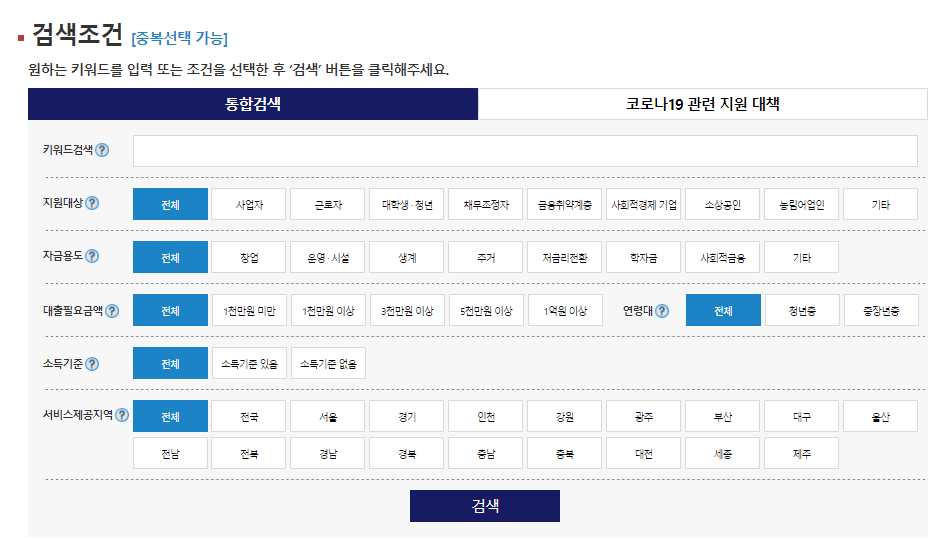Switch to the 통합검색 tab
Image resolution: width=942 pixels, height=538 pixels.
[x=253, y=104]
